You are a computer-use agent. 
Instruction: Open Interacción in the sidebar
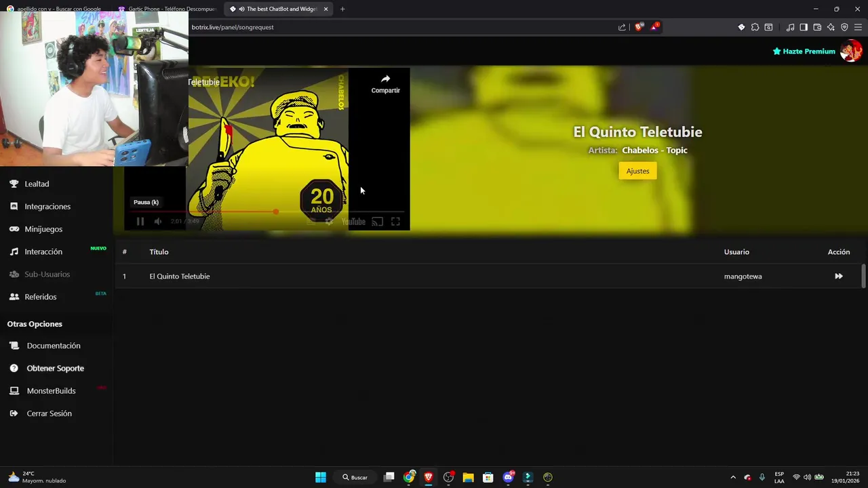pyautogui.click(x=43, y=251)
